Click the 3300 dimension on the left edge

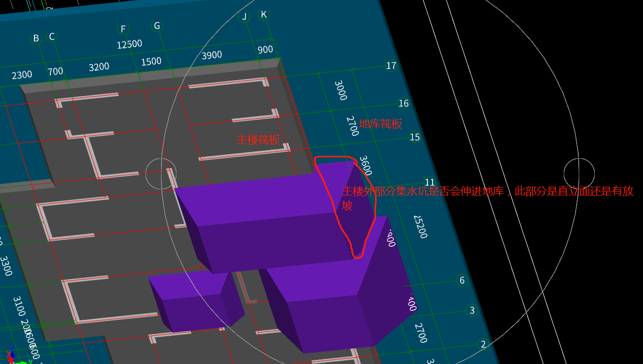pos(5,266)
